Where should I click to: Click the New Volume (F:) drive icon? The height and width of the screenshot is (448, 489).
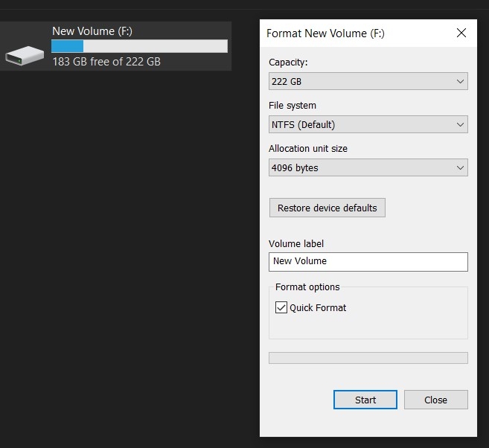click(25, 55)
